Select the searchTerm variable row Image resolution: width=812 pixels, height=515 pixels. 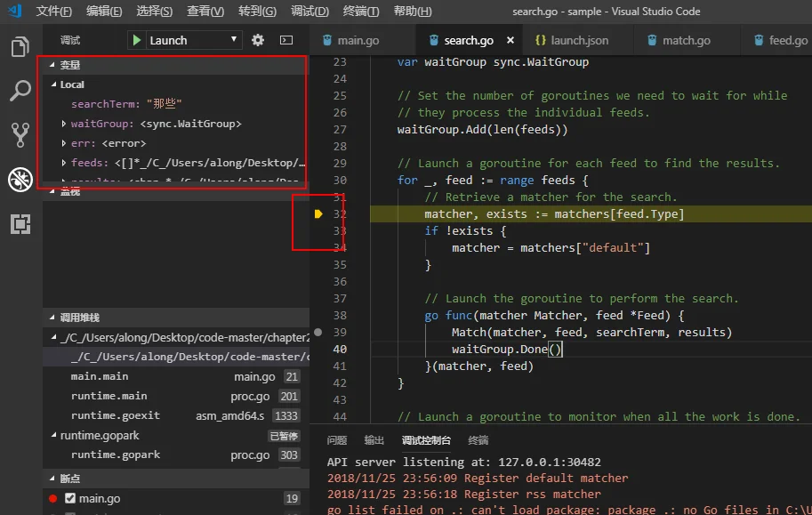click(x=176, y=104)
